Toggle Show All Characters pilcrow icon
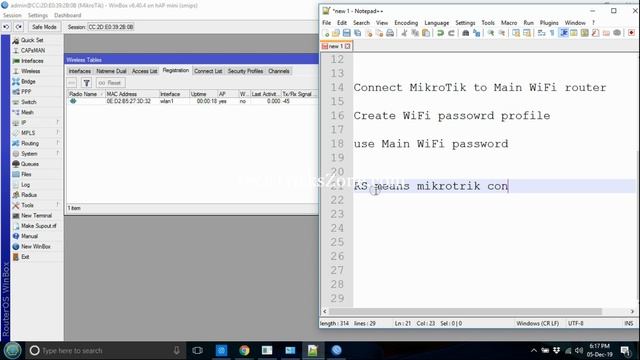 552,33
